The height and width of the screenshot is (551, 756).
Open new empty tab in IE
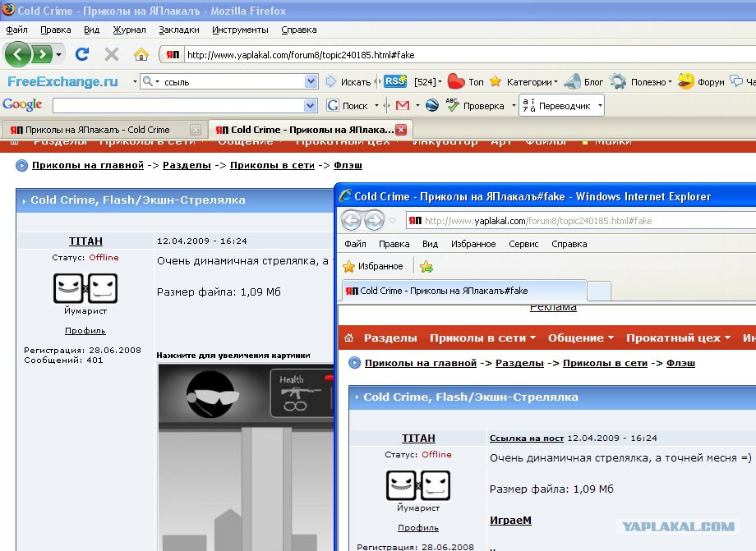[x=599, y=291]
